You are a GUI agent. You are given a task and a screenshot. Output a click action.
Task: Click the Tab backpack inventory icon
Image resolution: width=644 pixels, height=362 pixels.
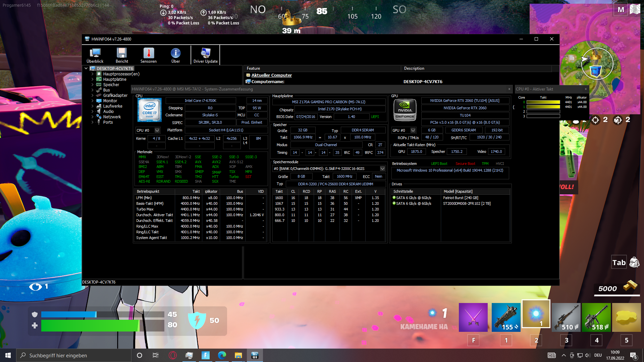(x=634, y=262)
